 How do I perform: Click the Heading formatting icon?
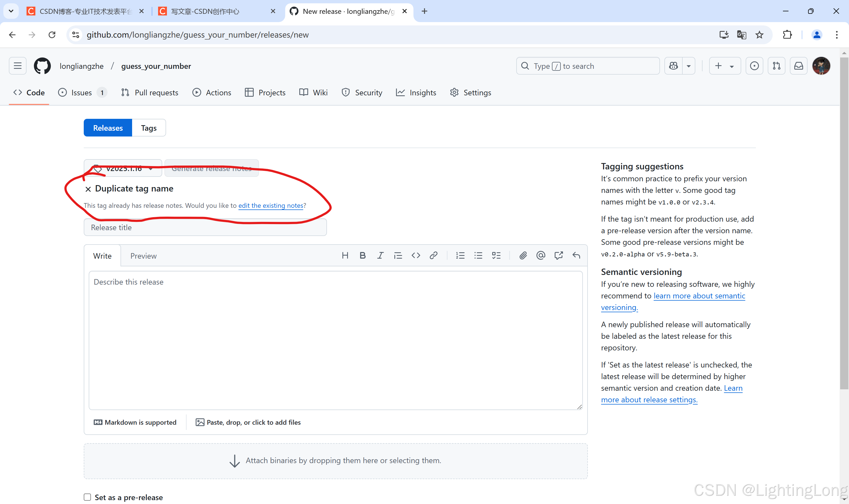click(x=345, y=255)
